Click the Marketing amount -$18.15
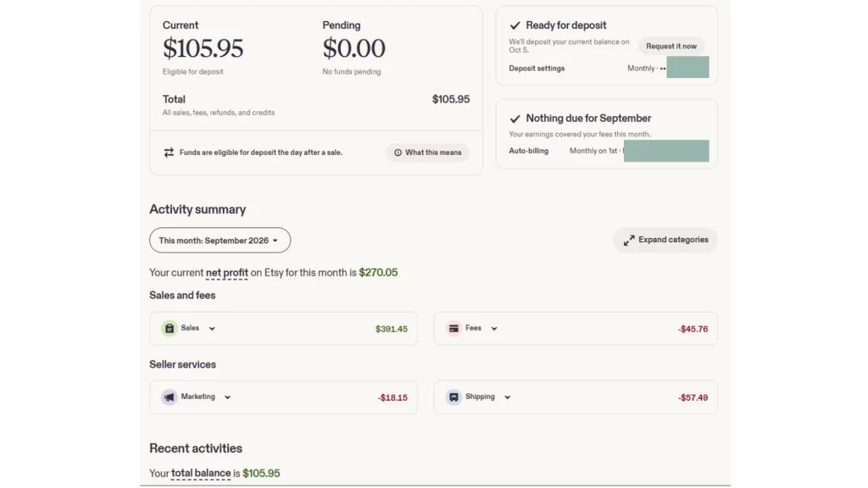Screen dimensions: 868x488 [x=392, y=397]
